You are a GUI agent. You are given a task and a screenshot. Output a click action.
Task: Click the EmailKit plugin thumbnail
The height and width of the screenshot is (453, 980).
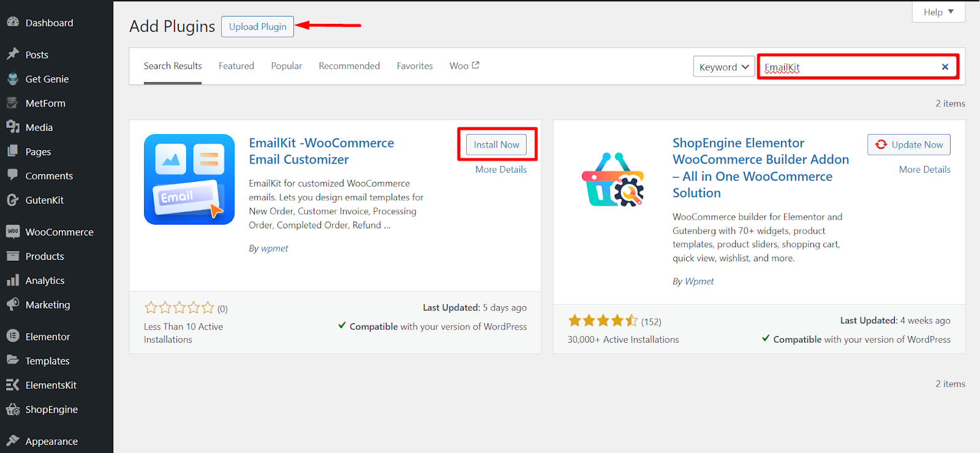[189, 179]
